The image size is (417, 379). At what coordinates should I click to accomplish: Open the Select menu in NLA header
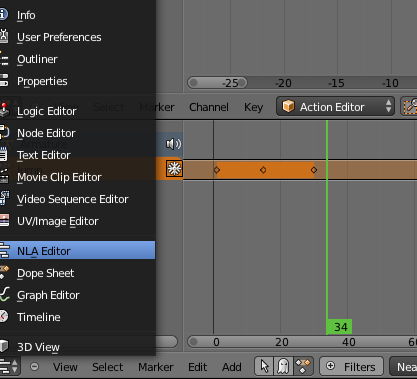click(108, 367)
